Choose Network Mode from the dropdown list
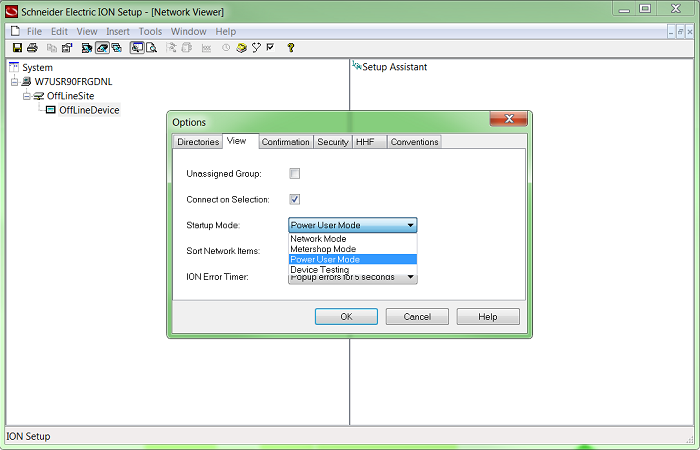The width and height of the screenshot is (700, 450). pos(353,239)
